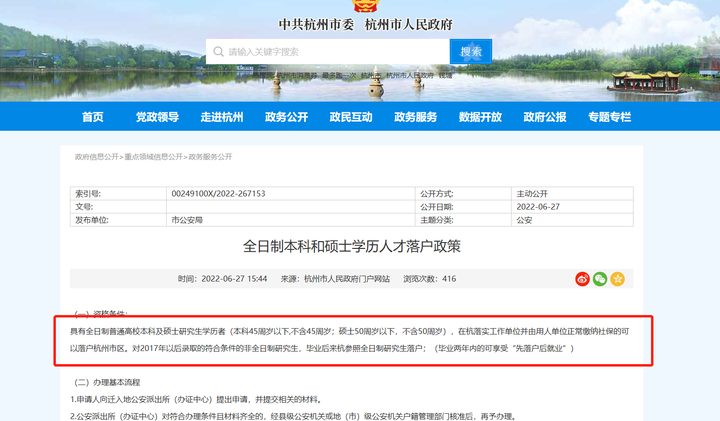Click 重点领域信息公开 breadcrumb link
Viewport: 720px width, 421px height.
click(153, 157)
